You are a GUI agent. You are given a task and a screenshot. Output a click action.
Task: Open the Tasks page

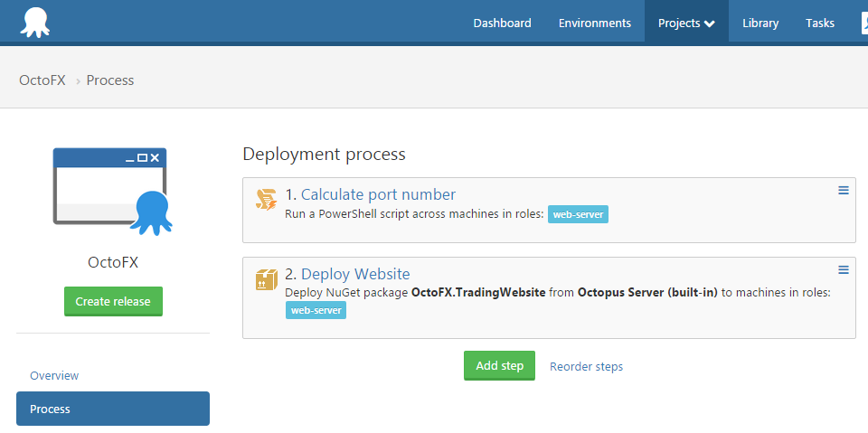[820, 24]
